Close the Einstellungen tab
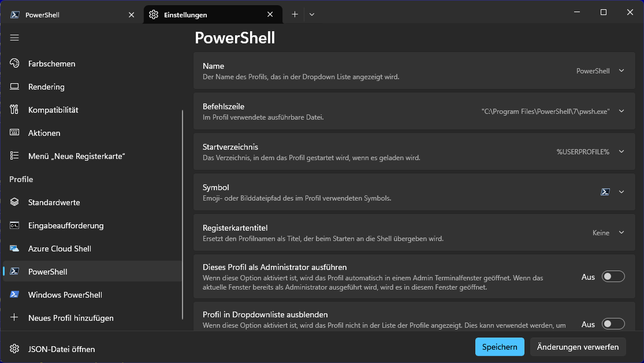 (x=270, y=14)
